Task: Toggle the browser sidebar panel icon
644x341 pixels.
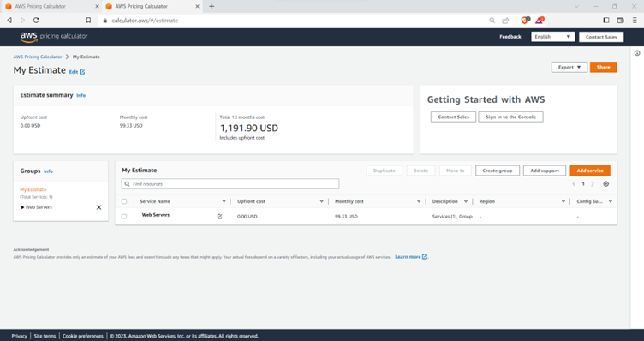Action: coord(606,20)
